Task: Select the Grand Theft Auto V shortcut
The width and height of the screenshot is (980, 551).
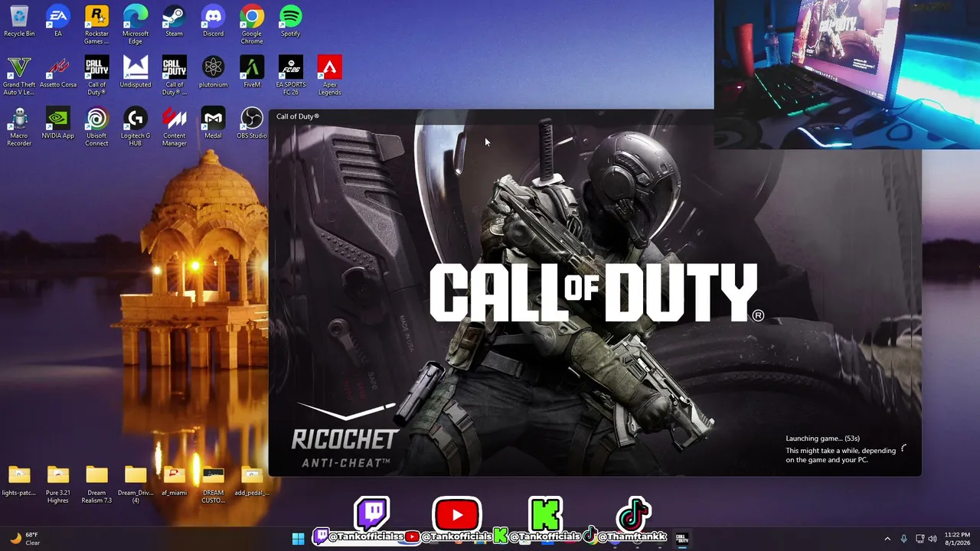Action: tap(19, 76)
